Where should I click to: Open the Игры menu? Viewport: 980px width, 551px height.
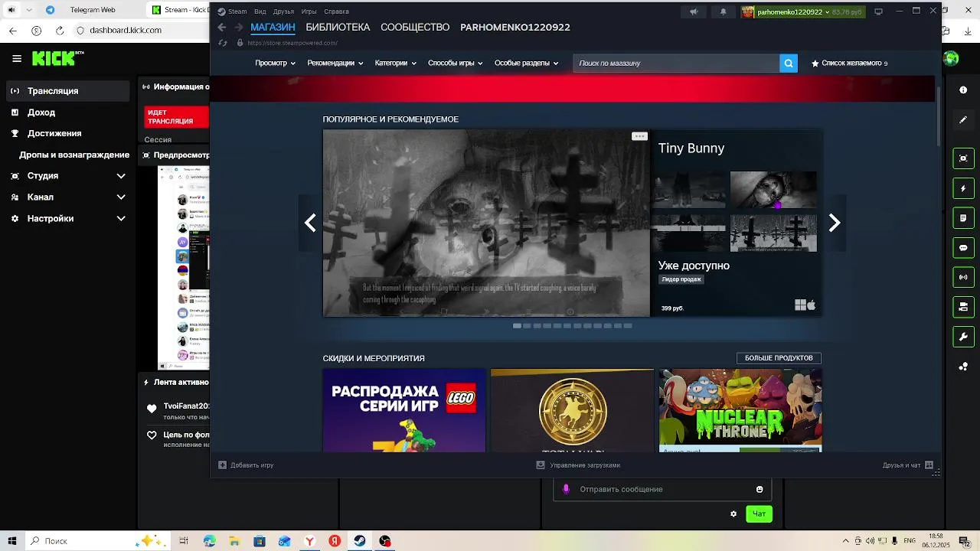[309, 11]
